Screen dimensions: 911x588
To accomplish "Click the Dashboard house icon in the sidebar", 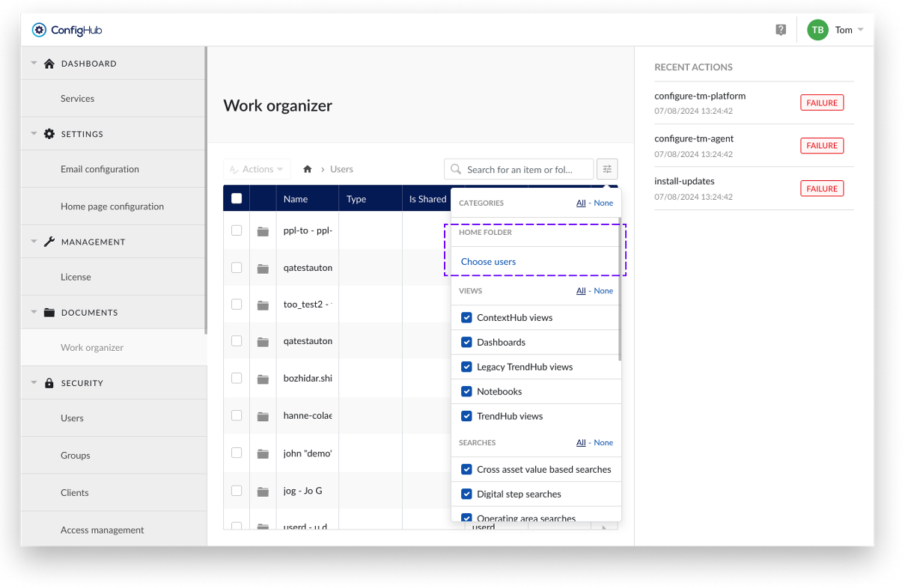I will pos(49,64).
